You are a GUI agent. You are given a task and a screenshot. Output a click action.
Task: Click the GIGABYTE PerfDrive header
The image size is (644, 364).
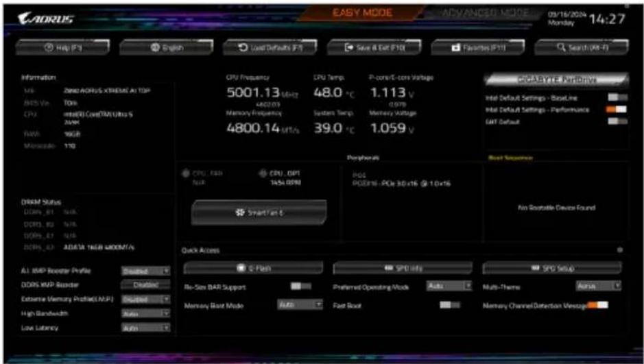556,80
